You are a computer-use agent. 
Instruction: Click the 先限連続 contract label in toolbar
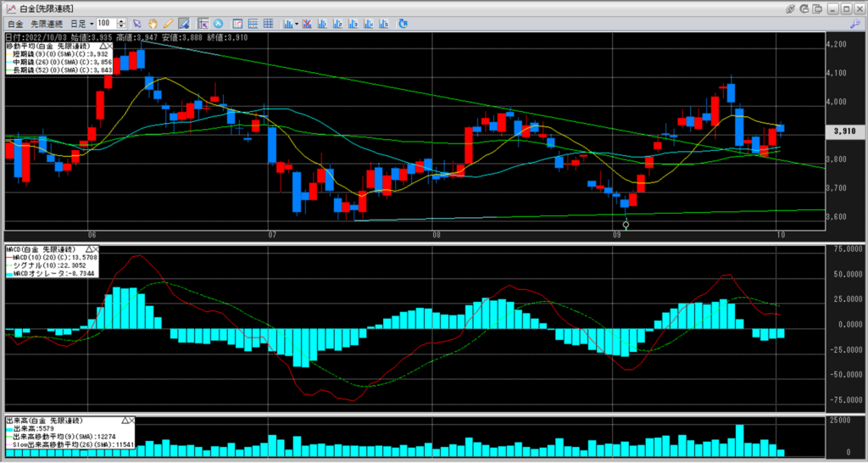[x=46, y=24]
